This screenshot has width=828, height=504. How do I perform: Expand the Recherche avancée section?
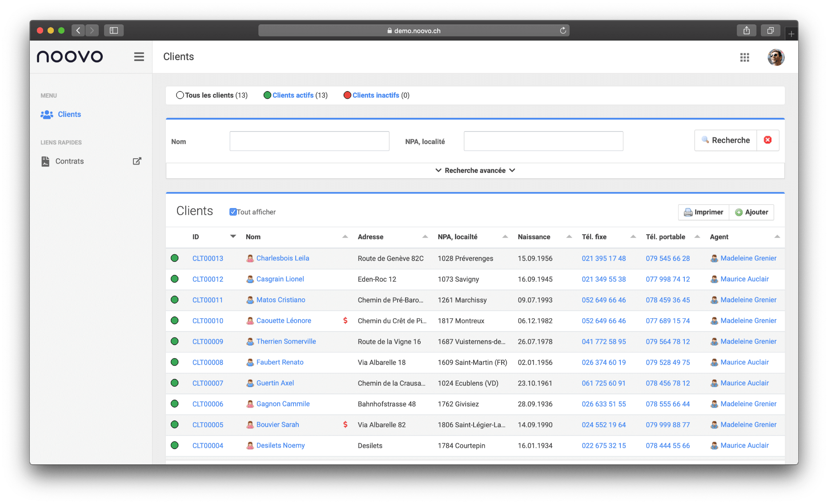click(475, 171)
